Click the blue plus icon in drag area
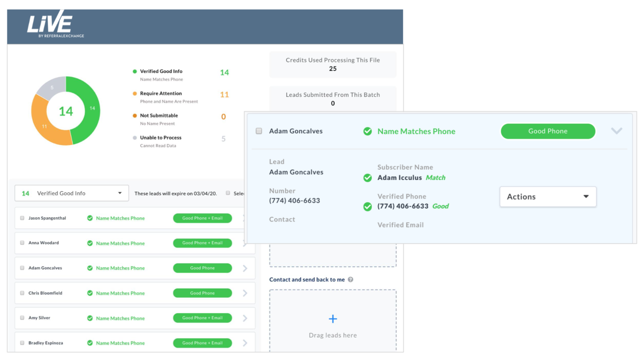The height and width of the screenshot is (362, 644). click(333, 319)
